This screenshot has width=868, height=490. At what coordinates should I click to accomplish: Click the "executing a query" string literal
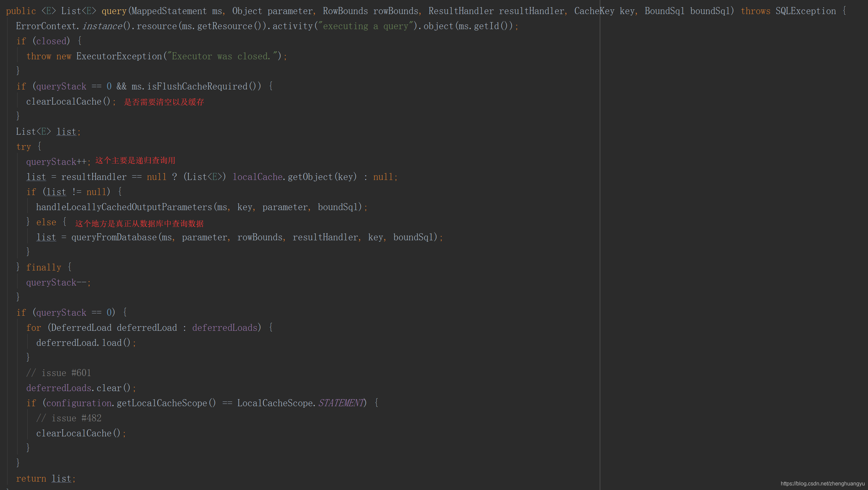point(365,26)
